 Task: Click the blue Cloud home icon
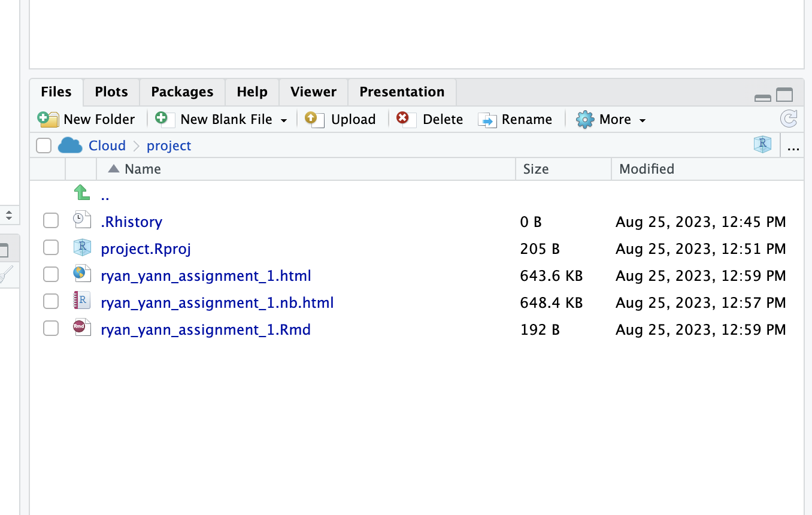click(70, 146)
